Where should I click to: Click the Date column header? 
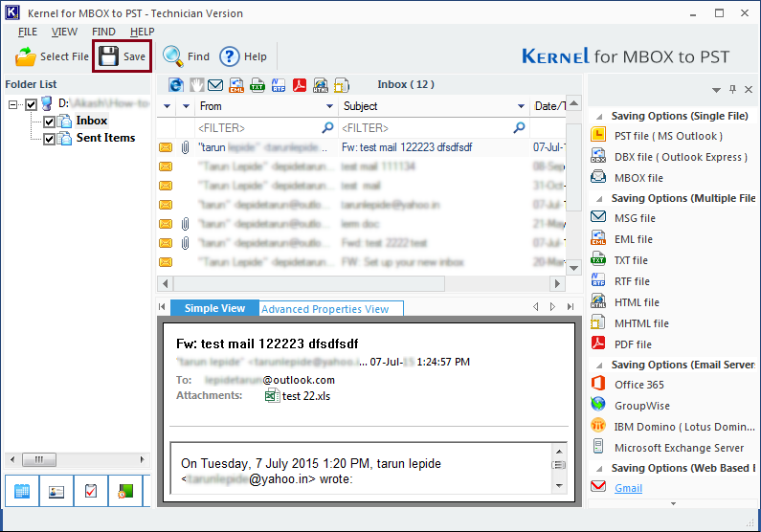click(548, 106)
